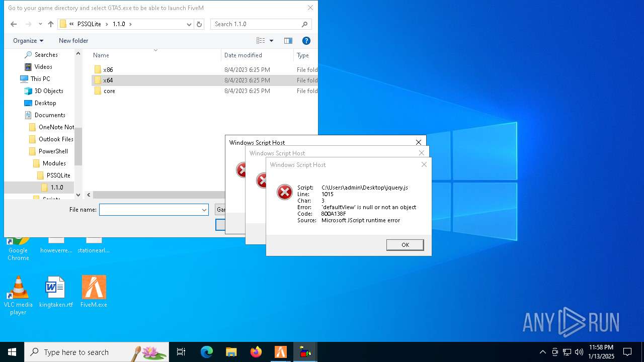Open the view options dropdown arrow
644x362 pixels.
point(271,41)
